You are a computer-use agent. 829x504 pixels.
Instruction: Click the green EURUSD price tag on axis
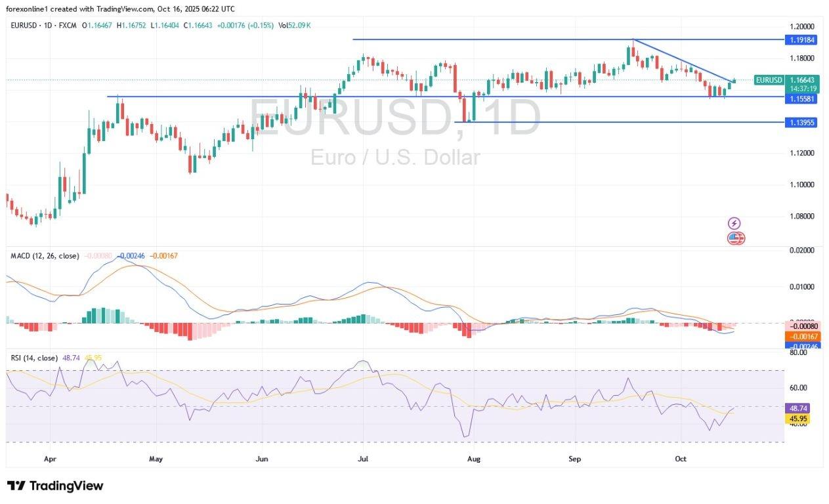[x=769, y=80]
